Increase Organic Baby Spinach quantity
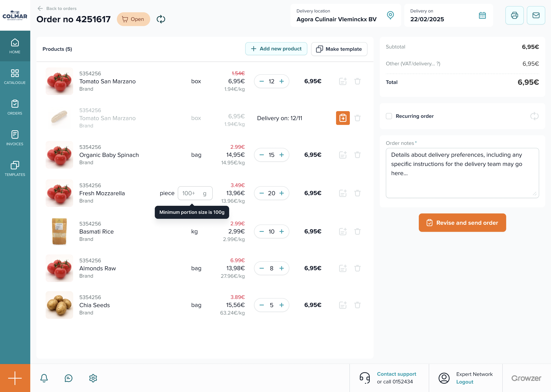This screenshot has height=392, width=551. 281,155
